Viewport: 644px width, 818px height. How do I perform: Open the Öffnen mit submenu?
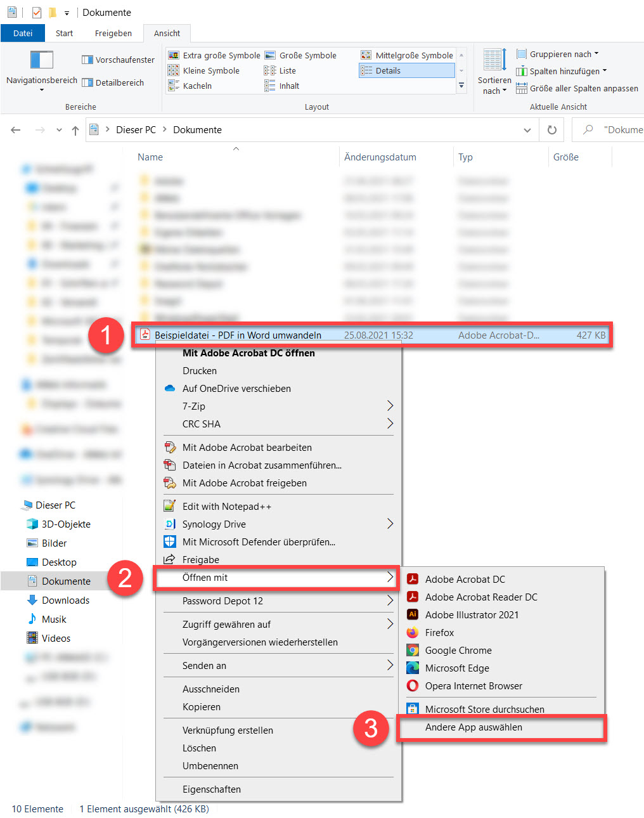(277, 578)
